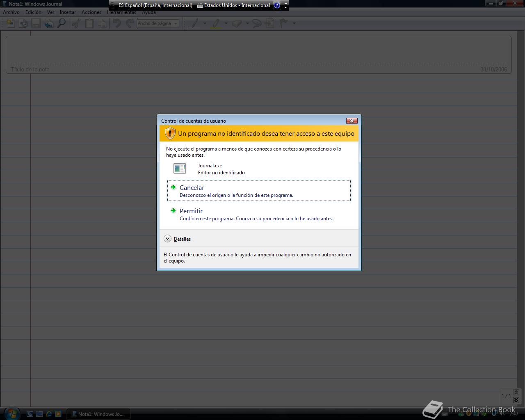Image resolution: width=525 pixels, height=420 pixels.
Task: Click the Cut scissors icon
Action: coord(76,23)
